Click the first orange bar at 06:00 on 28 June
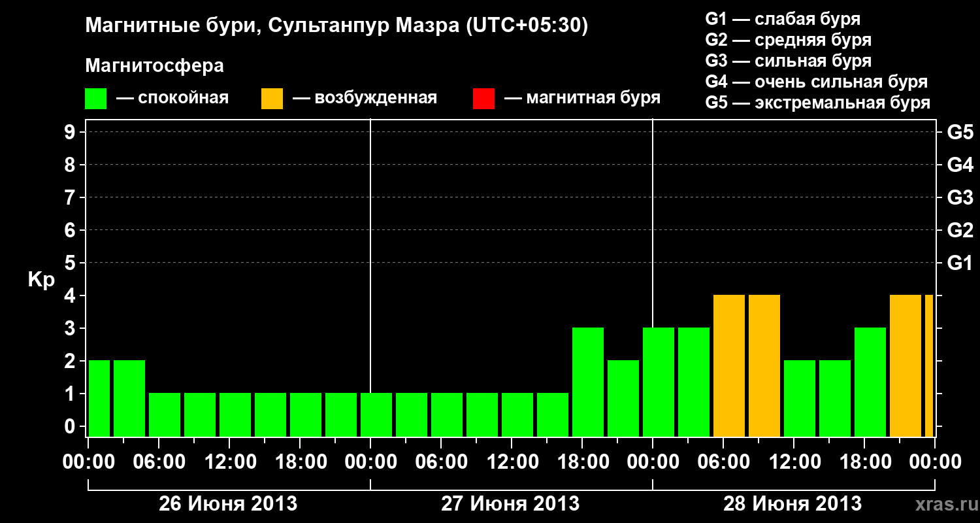 (729, 365)
